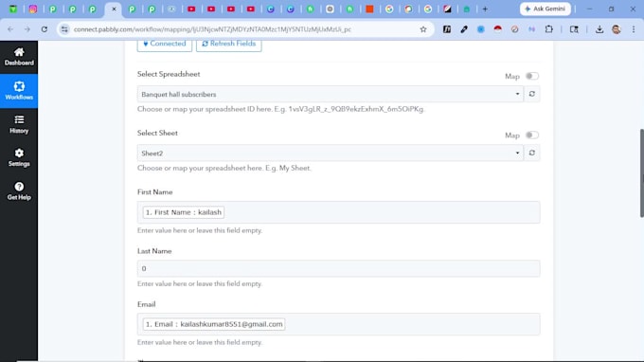This screenshot has width=644, height=362.
Task: Open the browser side panel icon
Action: tap(574, 29)
